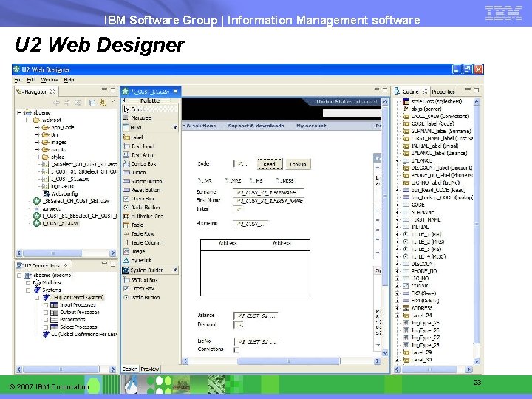Screen dimensions: 532x399
Task: Click Navigator link-with-editor toolbar icon
Action: coord(102,102)
